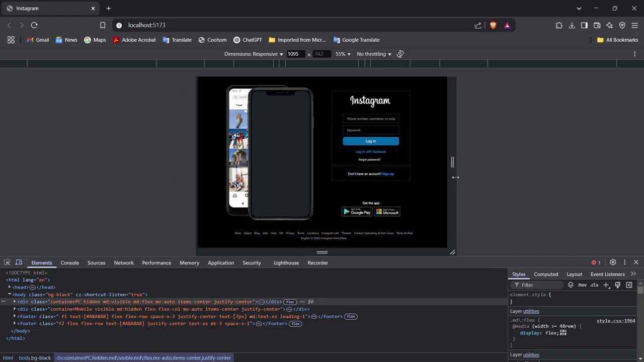Toggle computed styles sidebar icon
Viewport: 644px width, 362px height.
tap(629, 285)
